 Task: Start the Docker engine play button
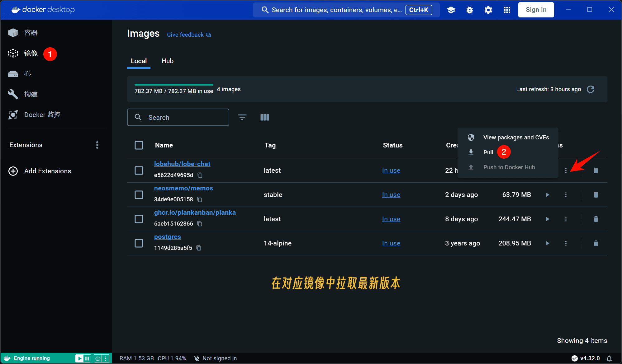(x=79, y=358)
